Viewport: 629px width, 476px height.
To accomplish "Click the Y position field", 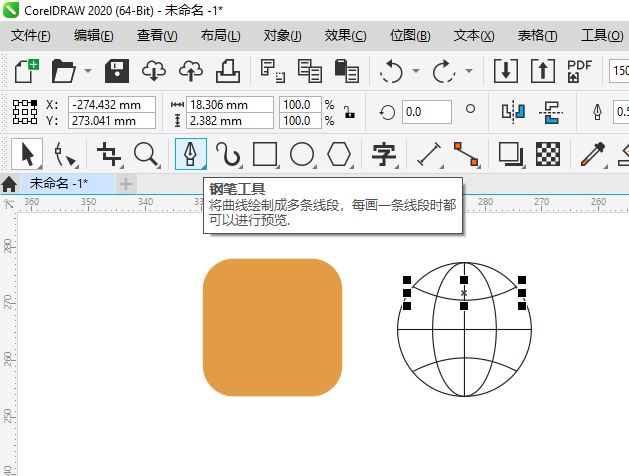I will point(112,121).
